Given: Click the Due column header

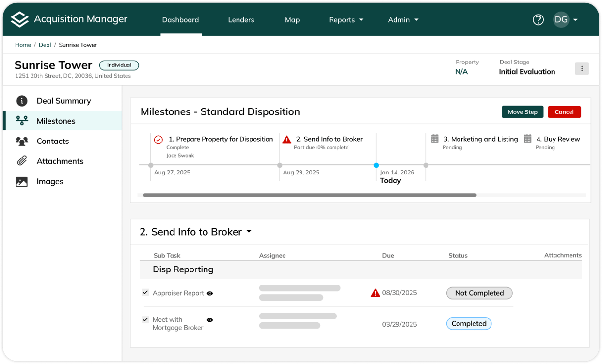Looking at the screenshot, I should (x=388, y=255).
